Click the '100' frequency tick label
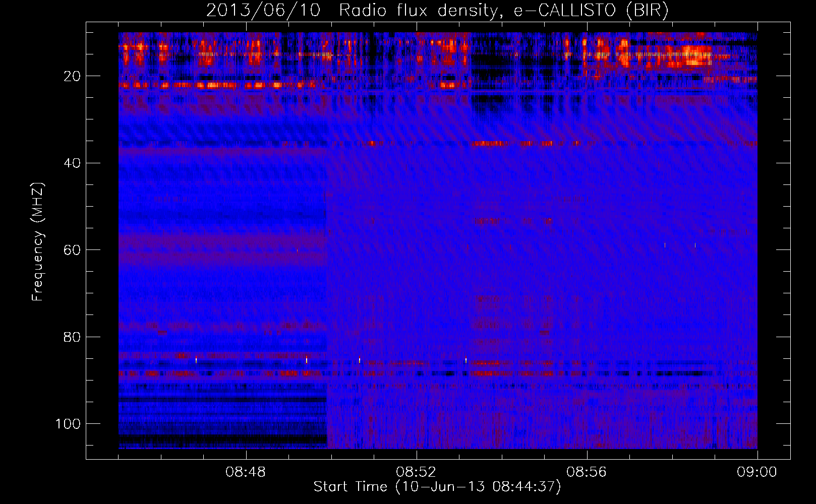The image size is (816, 504). coord(68,424)
